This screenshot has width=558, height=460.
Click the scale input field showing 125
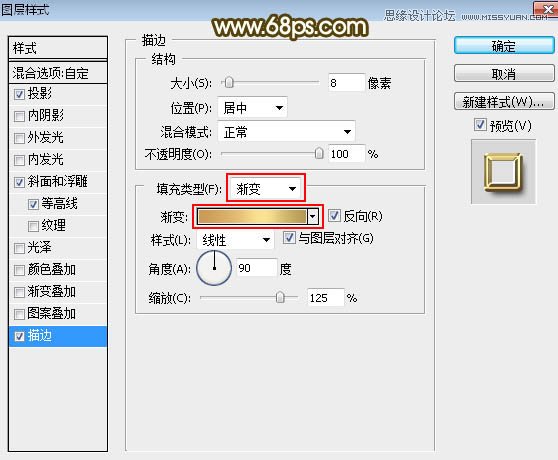tap(326, 297)
